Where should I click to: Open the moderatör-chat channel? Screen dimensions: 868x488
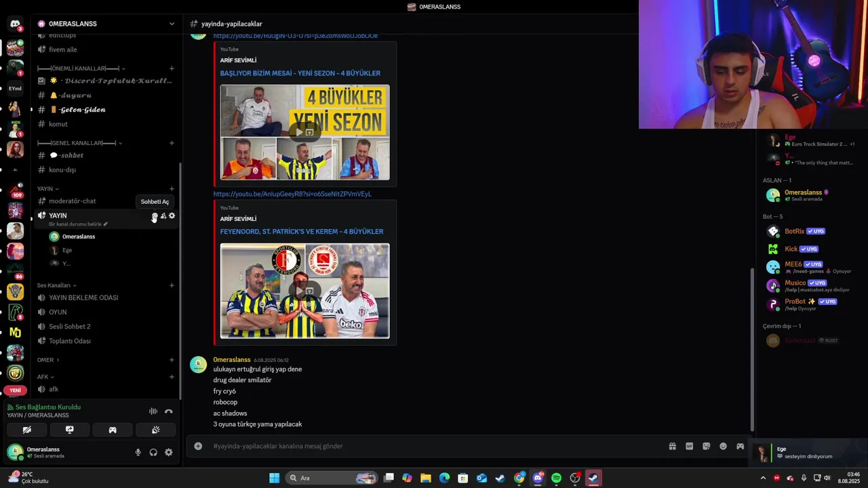pyautogui.click(x=106, y=201)
